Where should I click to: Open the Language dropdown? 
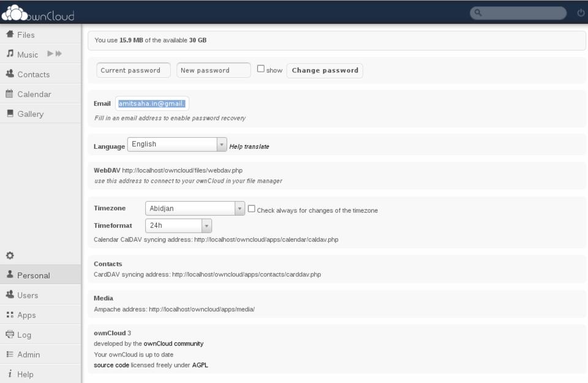[x=177, y=145]
